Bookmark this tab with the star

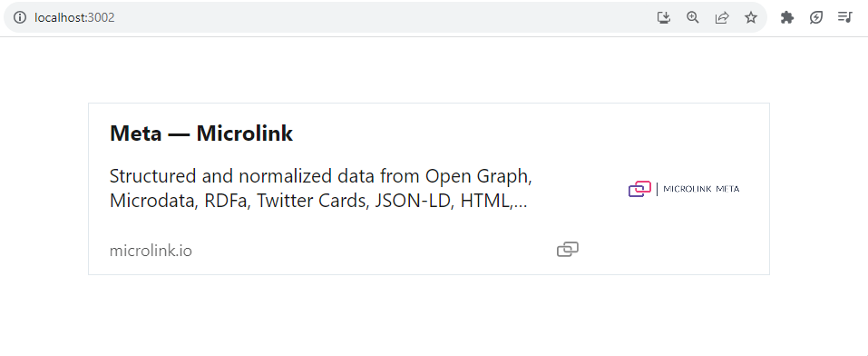tap(751, 18)
